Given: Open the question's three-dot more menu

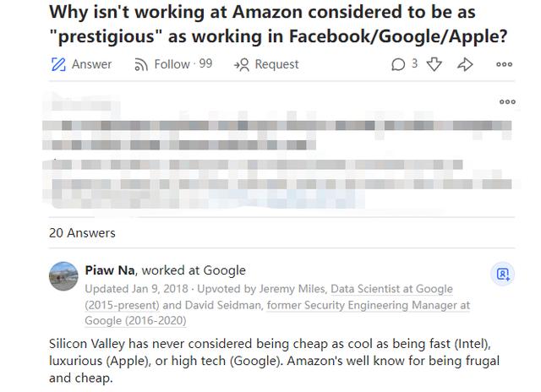Looking at the screenshot, I should (x=504, y=64).
